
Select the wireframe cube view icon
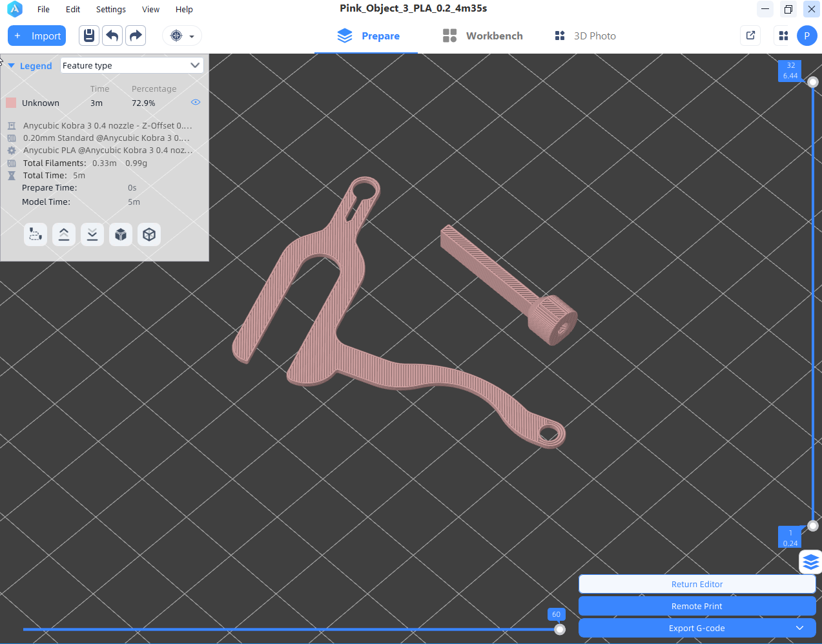[x=149, y=234]
